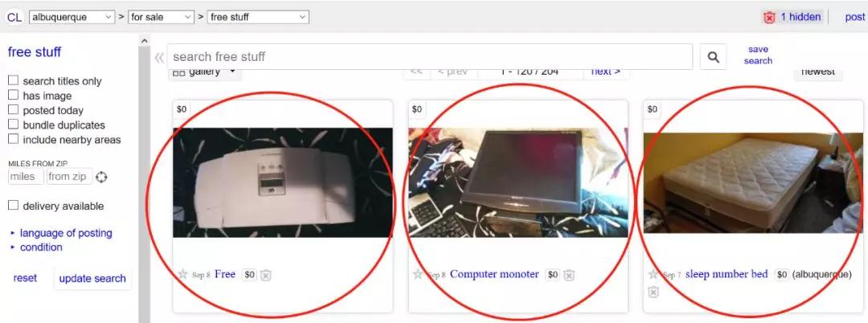Screen dimensions: 868x323
Task: Click the search free stuff field
Action: click(x=430, y=57)
